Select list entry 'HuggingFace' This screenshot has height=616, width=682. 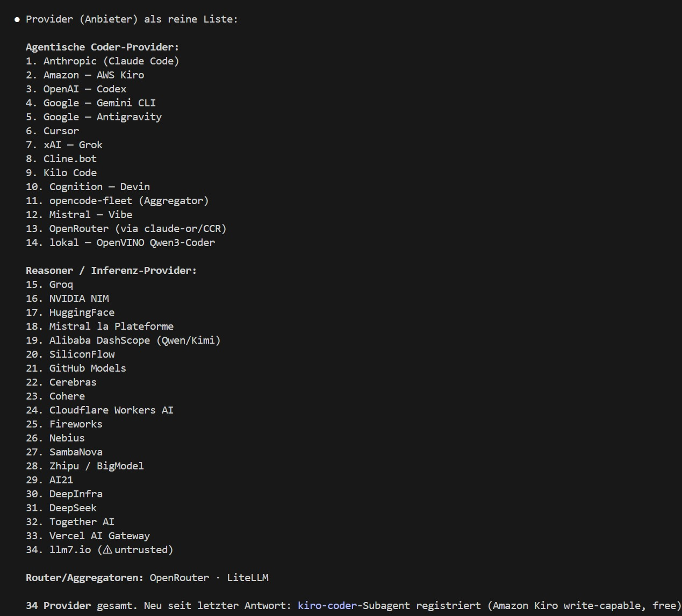click(82, 312)
